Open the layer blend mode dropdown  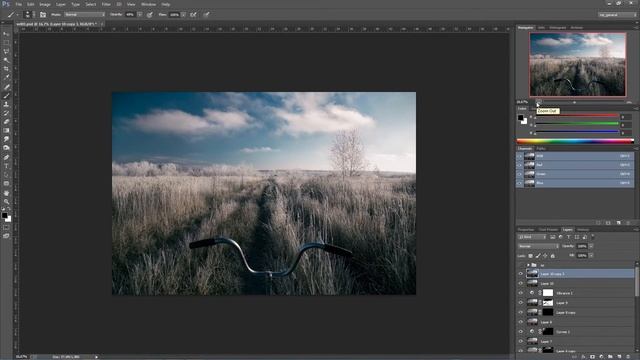tap(538, 246)
